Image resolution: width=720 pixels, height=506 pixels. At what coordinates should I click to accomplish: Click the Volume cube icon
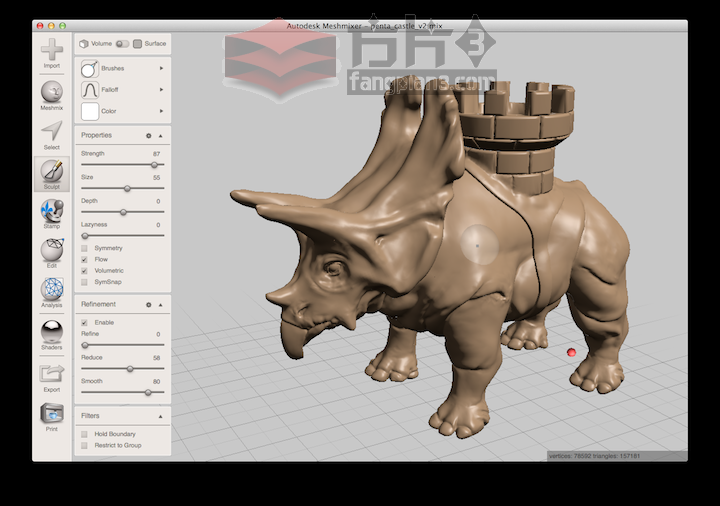point(84,44)
